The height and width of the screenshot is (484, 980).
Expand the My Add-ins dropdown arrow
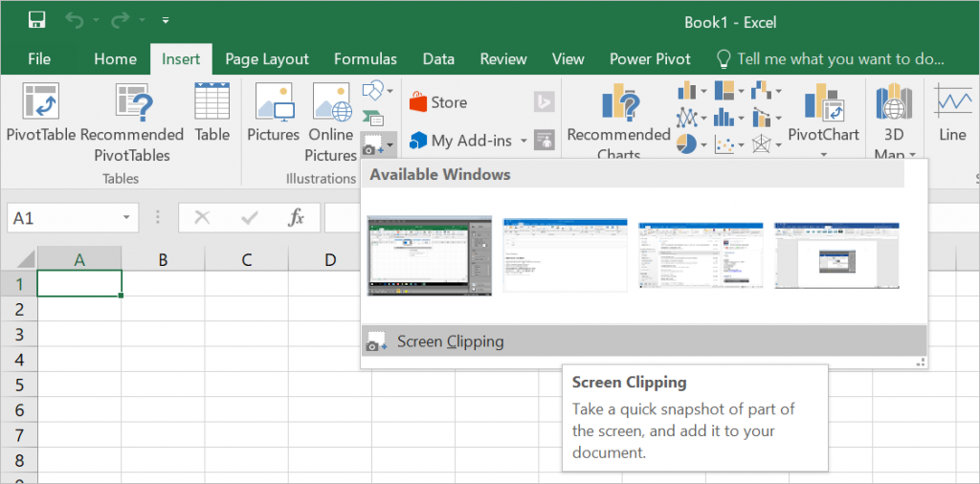point(523,141)
